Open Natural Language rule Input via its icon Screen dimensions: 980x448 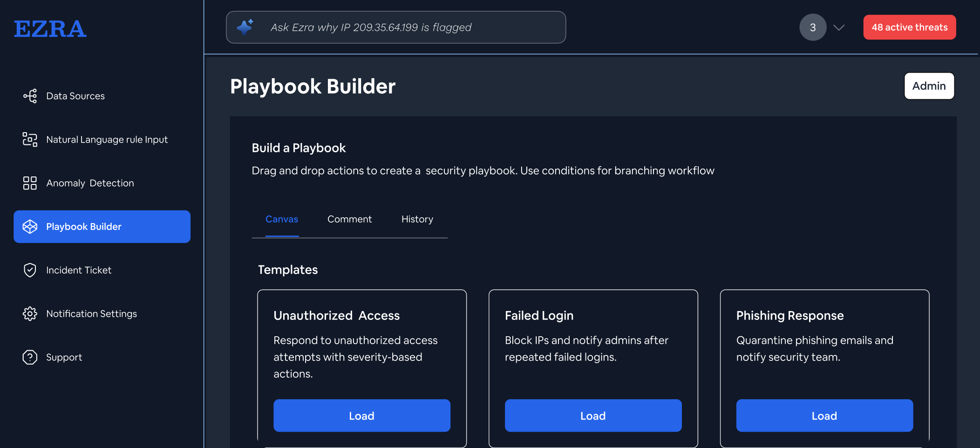pyautogui.click(x=30, y=139)
